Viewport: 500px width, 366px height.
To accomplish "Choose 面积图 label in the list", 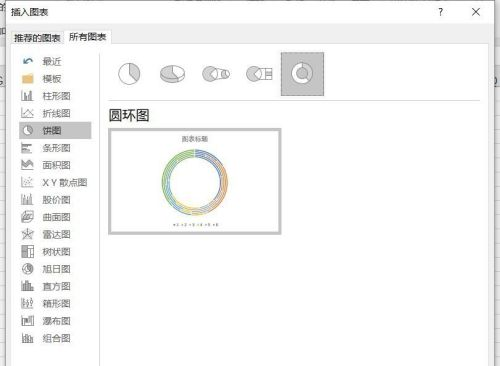I will 56,165.
